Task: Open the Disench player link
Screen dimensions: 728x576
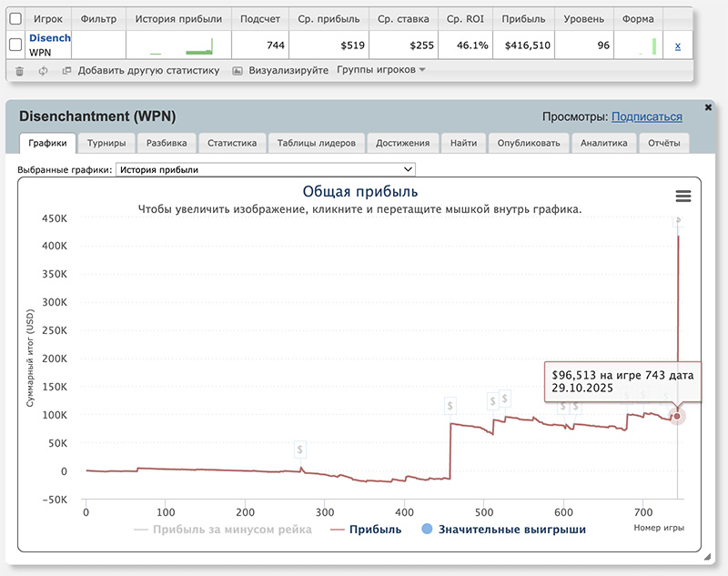Action: tap(50, 39)
